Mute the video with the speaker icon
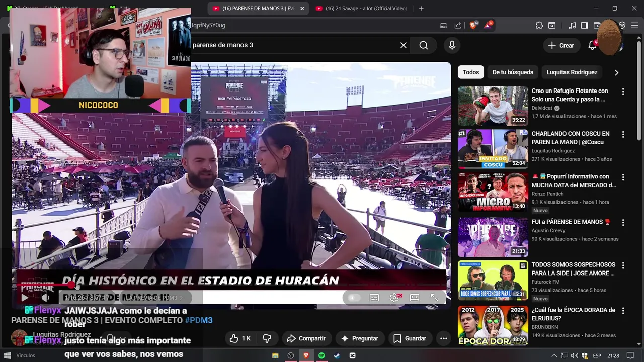The height and width of the screenshot is (362, 644). click(45, 298)
